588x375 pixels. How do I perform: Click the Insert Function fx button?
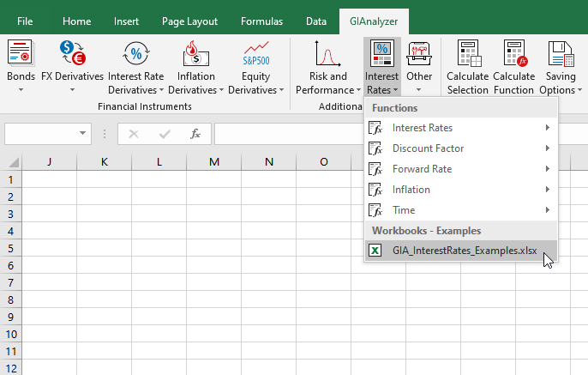point(195,134)
